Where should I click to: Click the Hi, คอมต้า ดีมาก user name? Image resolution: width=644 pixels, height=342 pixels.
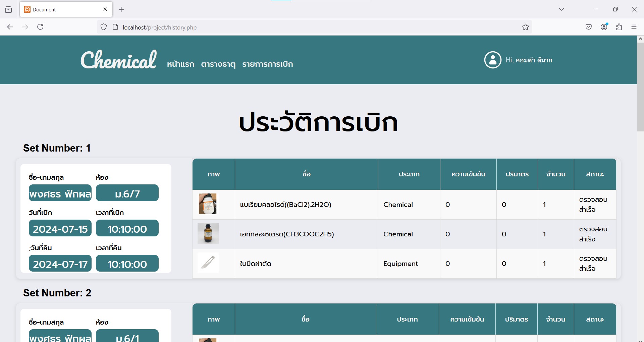tap(529, 60)
